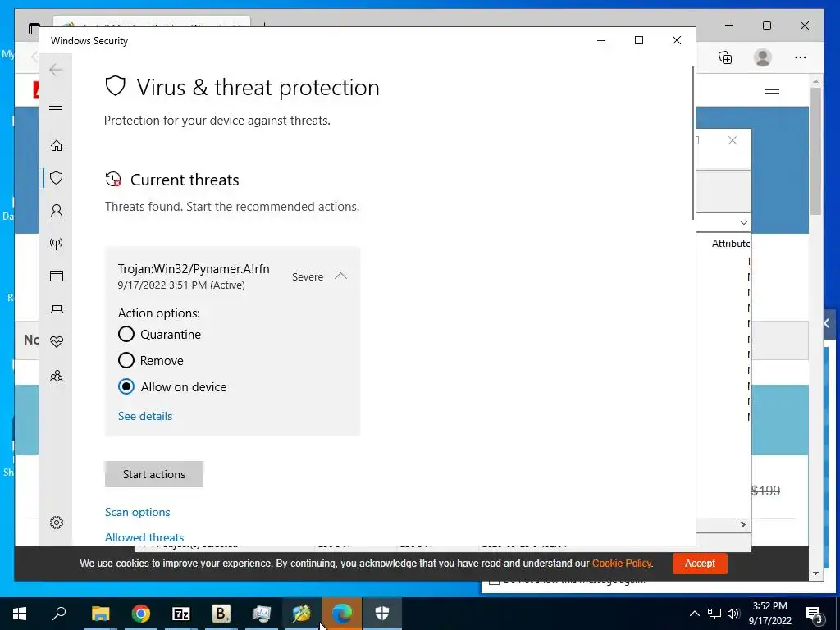Open File Explorer from the taskbar

(x=100, y=614)
